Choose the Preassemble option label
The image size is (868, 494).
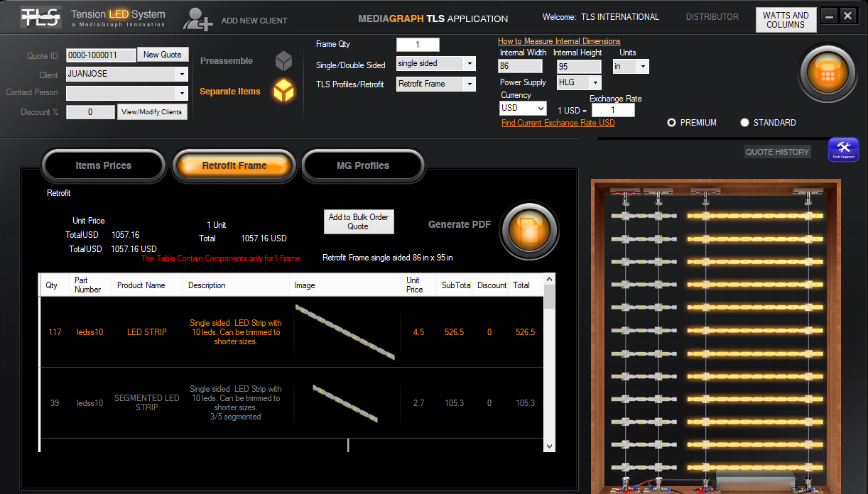click(x=227, y=61)
